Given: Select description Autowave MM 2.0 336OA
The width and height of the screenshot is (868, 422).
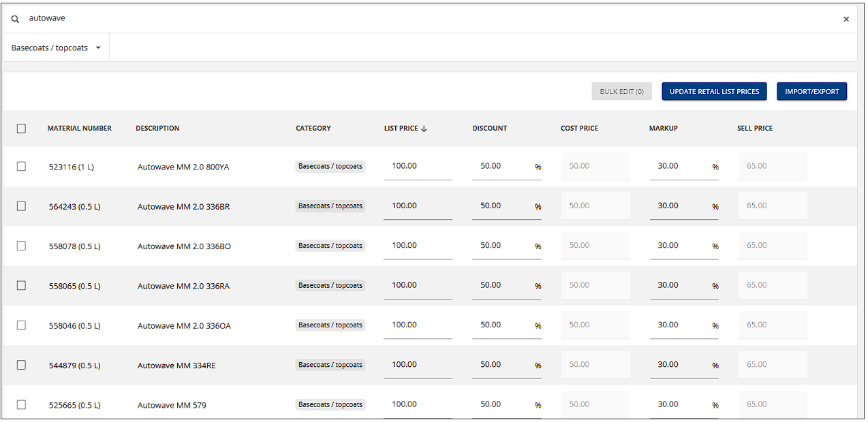Looking at the screenshot, I should [x=184, y=326].
